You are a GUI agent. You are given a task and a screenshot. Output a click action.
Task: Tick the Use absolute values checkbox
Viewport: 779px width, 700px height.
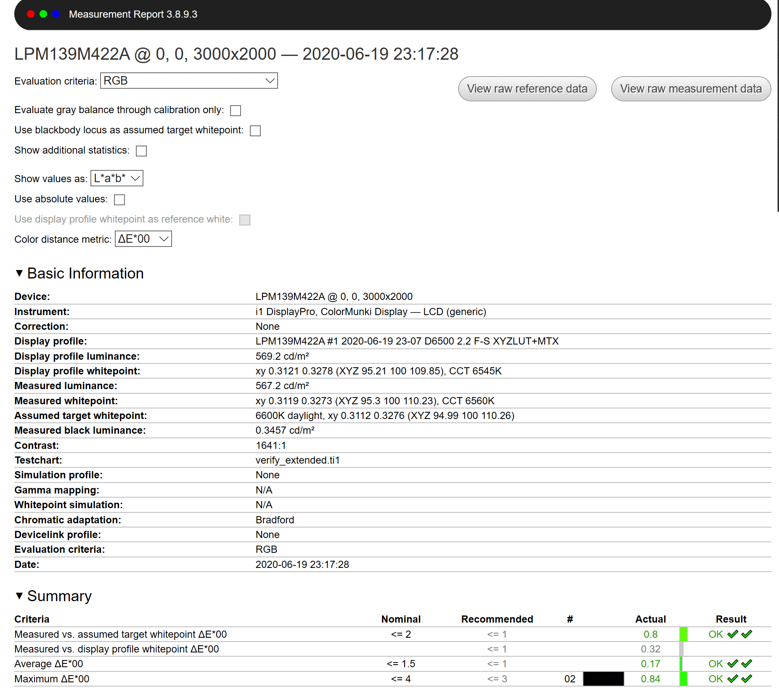coord(119,200)
